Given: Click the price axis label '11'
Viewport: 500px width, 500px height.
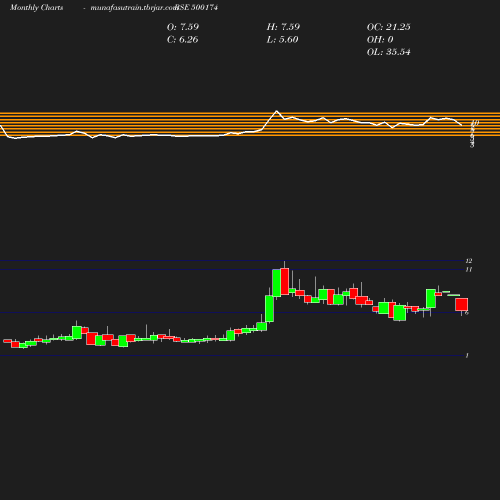Looking at the screenshot, I should coord(469,269).
